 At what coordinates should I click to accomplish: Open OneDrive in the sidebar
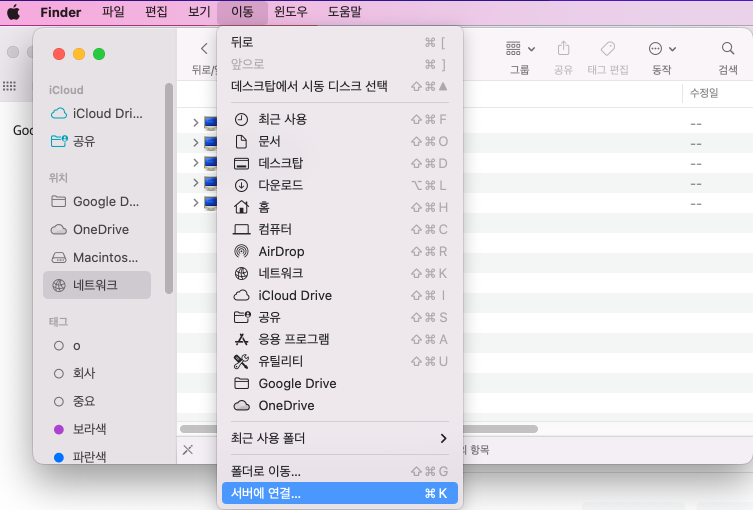coord(97,230)
